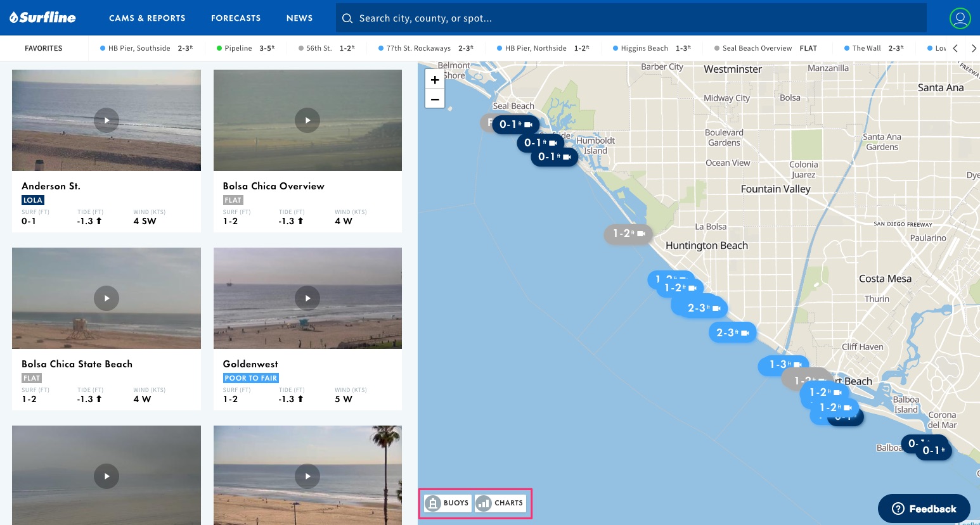This screenshot has height=525, width=980.
Task: Select the 2-3 ft marker below Costa Mesa level
Action: [732, 332]
